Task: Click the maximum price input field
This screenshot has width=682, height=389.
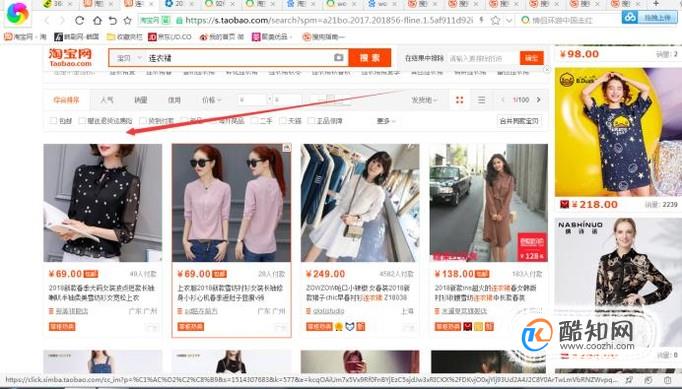Action: click(x=288, y=100)
